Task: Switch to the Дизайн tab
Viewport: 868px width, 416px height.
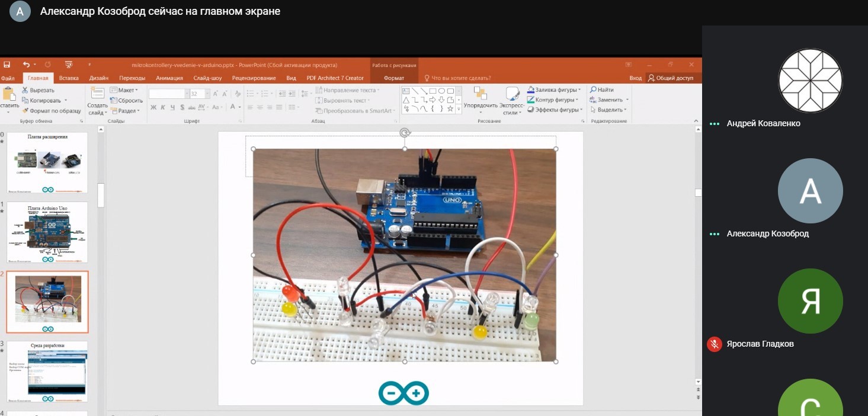Action: tap(99, 78)
